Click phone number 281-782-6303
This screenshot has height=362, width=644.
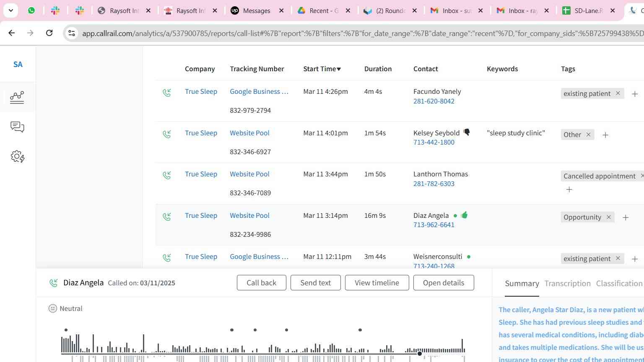pos(434,184)
